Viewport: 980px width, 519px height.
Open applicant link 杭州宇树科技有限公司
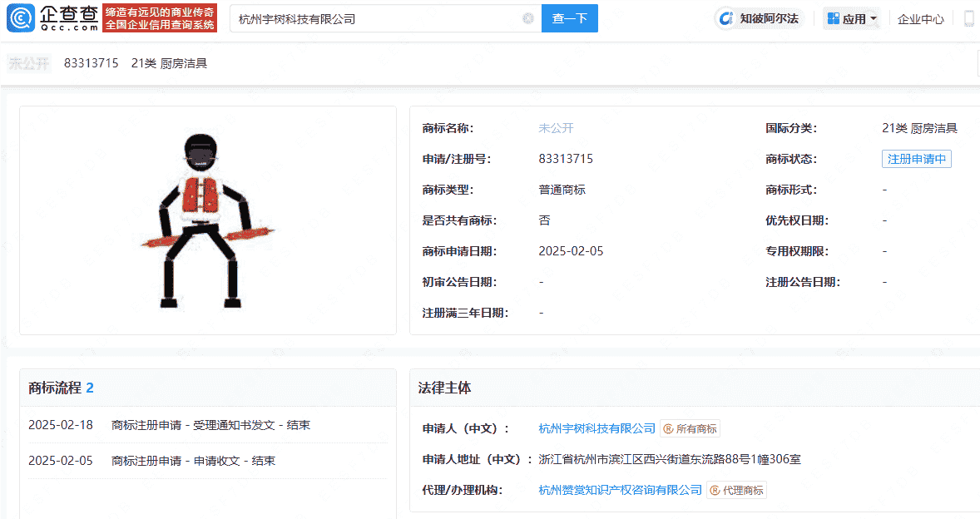596,430
